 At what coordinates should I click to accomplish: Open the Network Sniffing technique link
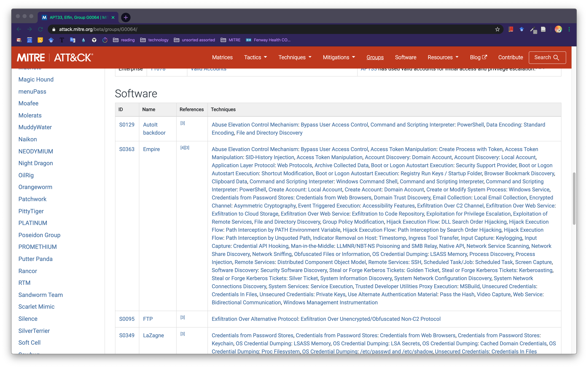click(x=272, y=254)
